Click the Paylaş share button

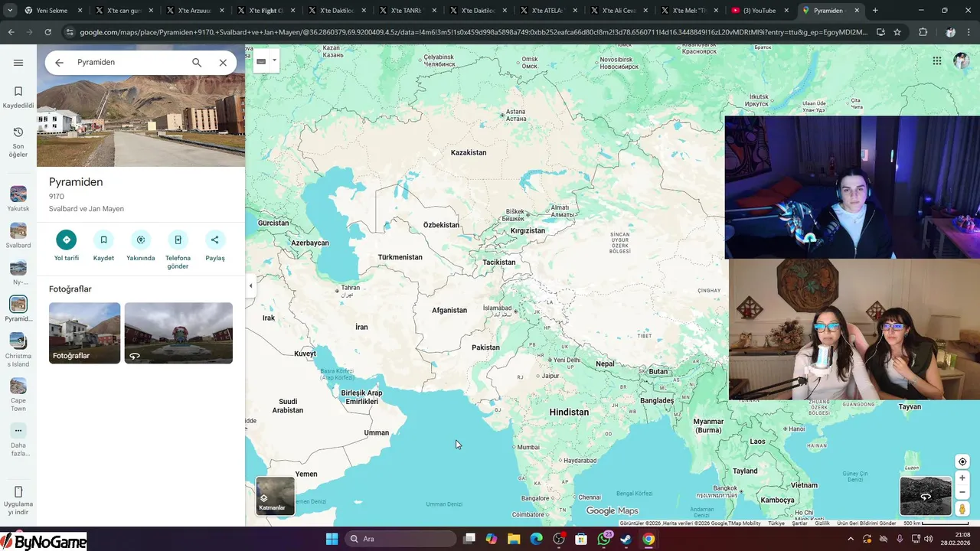click(215, 246)
